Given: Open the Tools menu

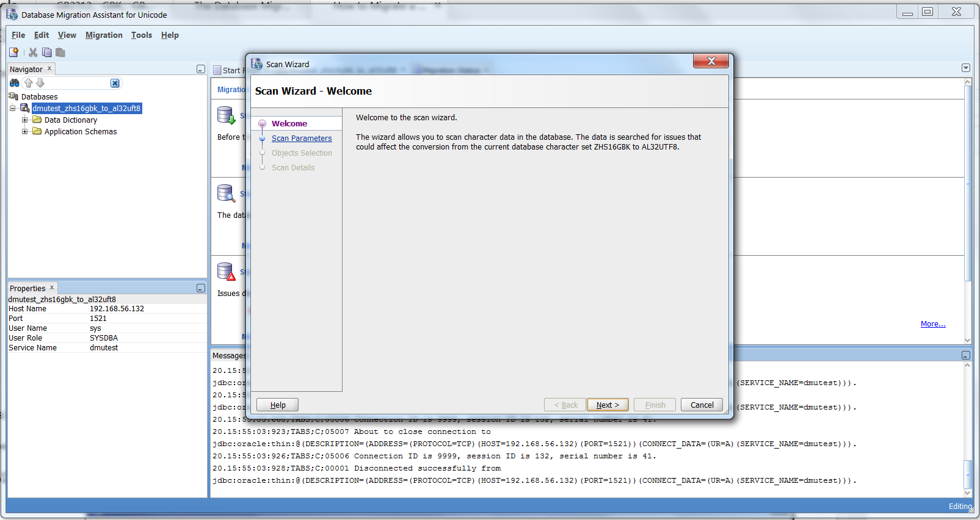Looking at the screenshot, I should click(142, 35).
